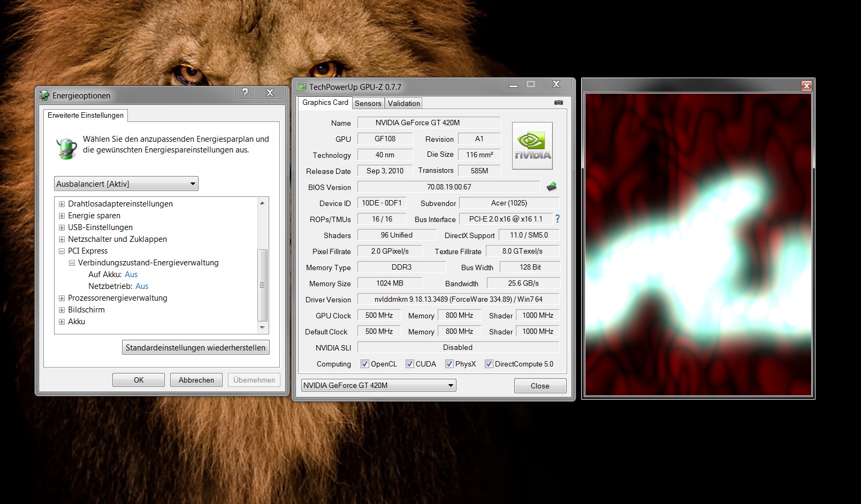
Task: Click the Netzbetrieb 'Aus' link
Action: [142, 286]
